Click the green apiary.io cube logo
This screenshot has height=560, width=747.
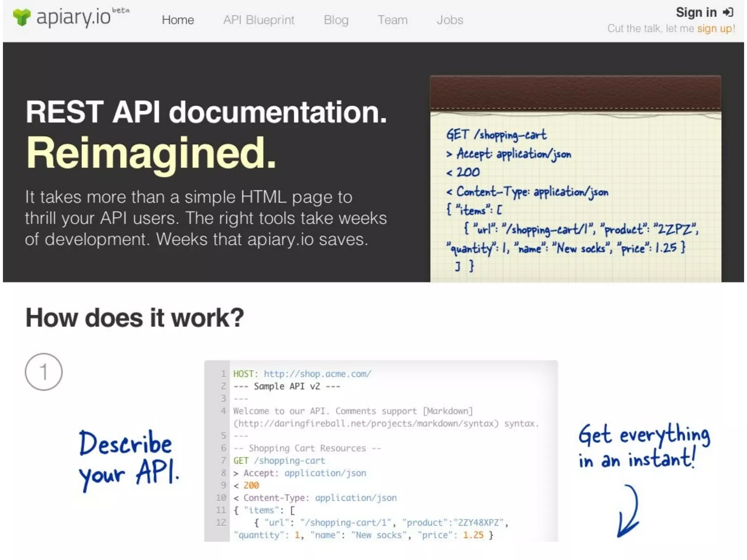[x=21, y=17]
